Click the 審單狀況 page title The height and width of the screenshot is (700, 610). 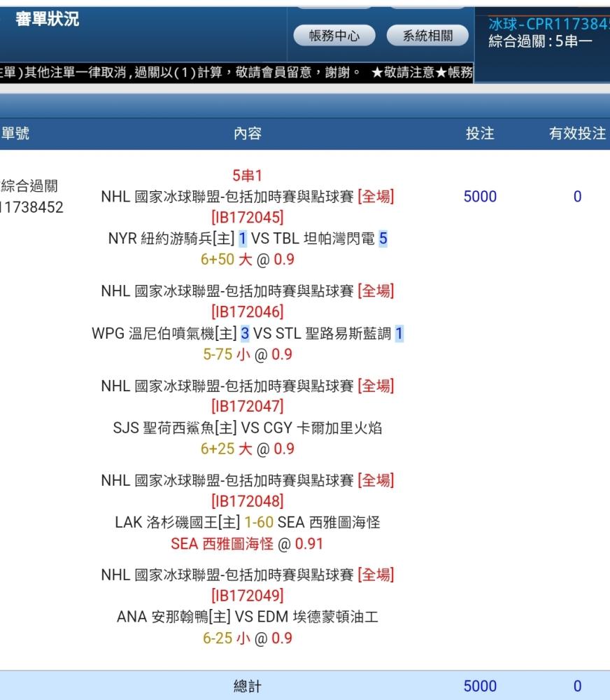[48, 19]
